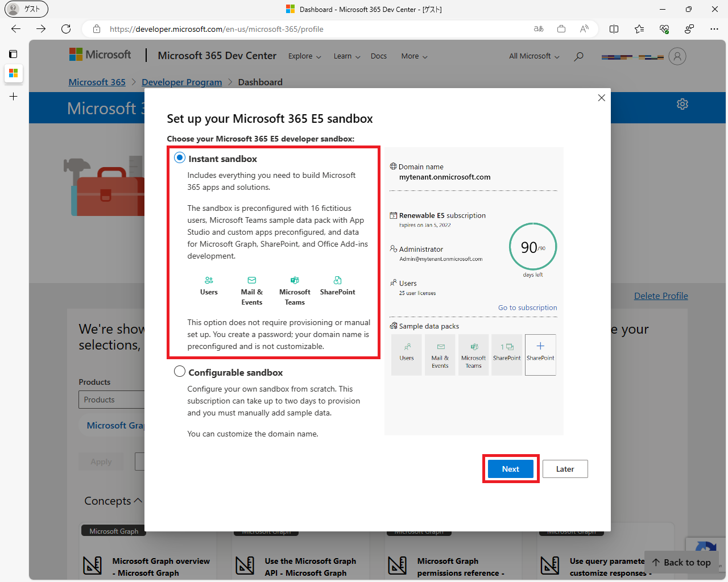This screenshot has width=728, height=582.
Task: Open the browser Favorites icon
Action: (x=639, y=29)
